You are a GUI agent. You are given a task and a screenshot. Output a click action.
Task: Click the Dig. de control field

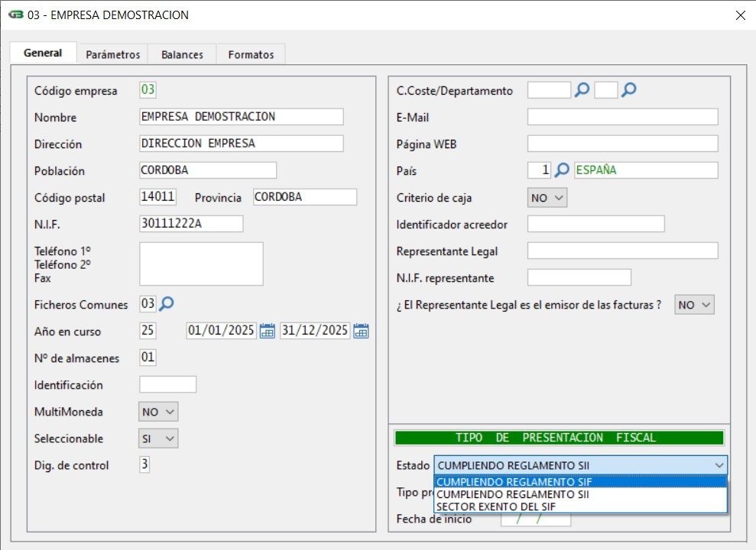144,464
